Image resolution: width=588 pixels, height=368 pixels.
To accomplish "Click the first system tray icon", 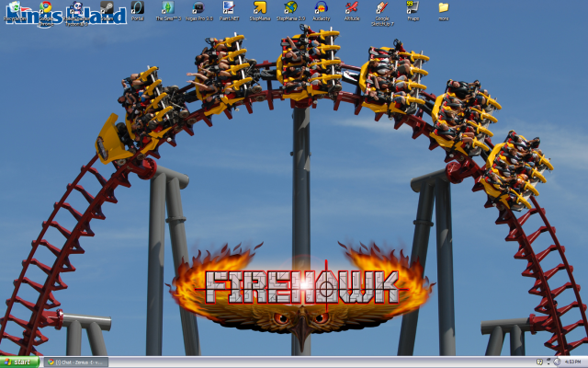I will 539,362.
